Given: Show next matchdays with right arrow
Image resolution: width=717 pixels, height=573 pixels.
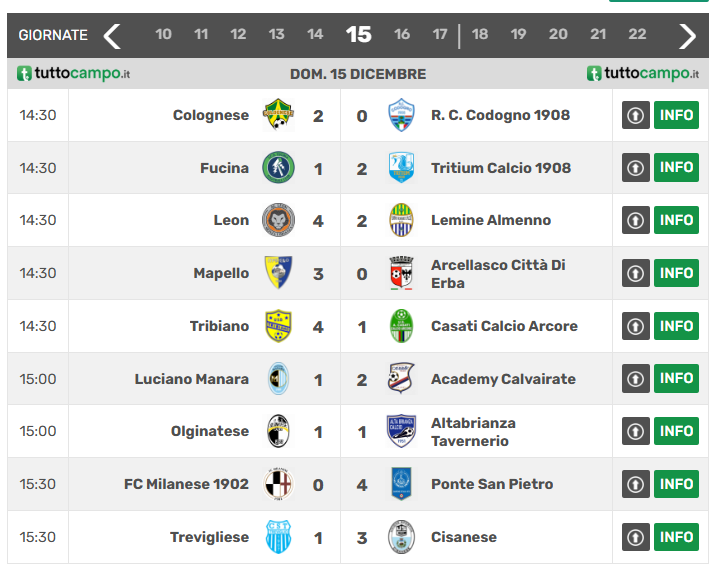Looking at the screenshot, I should [x=687, y=36].
